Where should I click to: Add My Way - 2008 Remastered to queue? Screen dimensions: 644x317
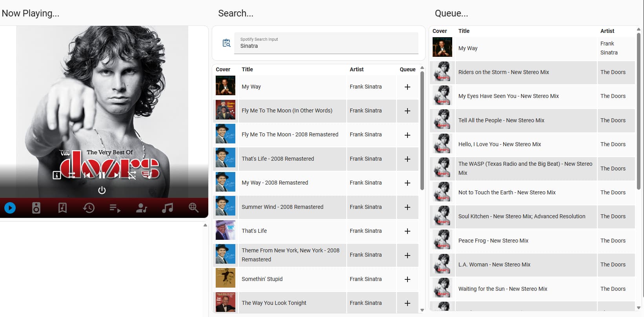(408, 183)
